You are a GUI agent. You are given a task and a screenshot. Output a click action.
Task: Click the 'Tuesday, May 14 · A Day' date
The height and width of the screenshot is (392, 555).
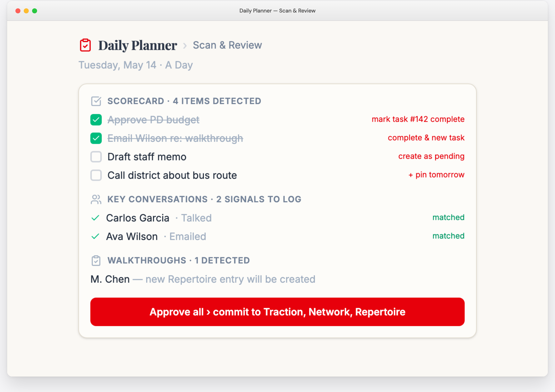pyautogui.click(x=136, y=65)
